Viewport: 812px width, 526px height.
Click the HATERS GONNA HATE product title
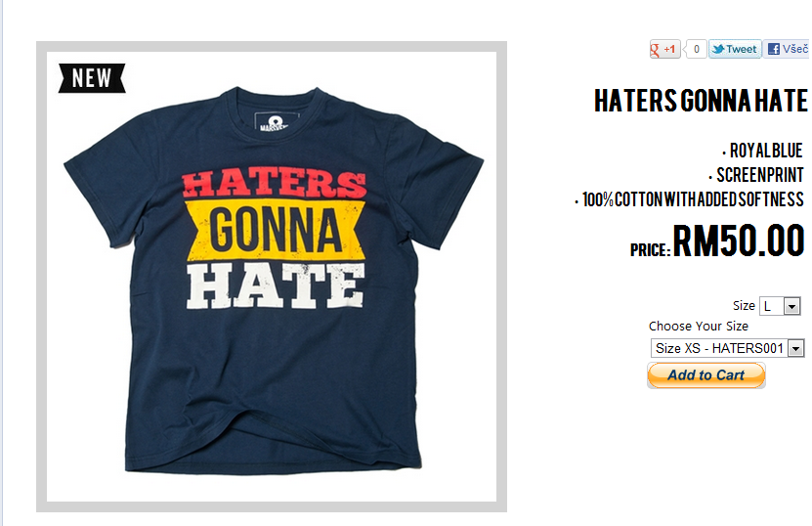click(701, 101)
